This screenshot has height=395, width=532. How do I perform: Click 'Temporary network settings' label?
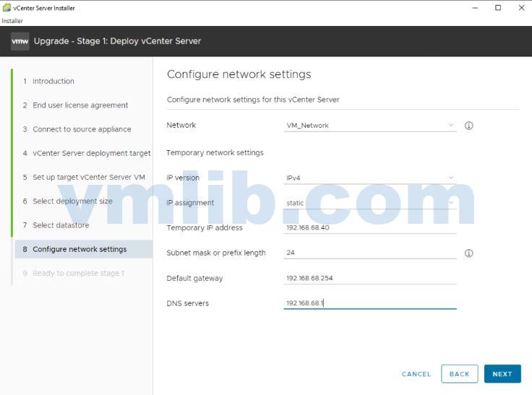(x=215, y=152)
